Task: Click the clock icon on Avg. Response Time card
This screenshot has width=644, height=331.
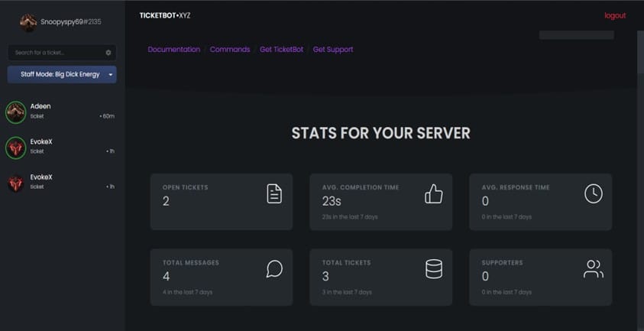Action: (x=594, y=193)
